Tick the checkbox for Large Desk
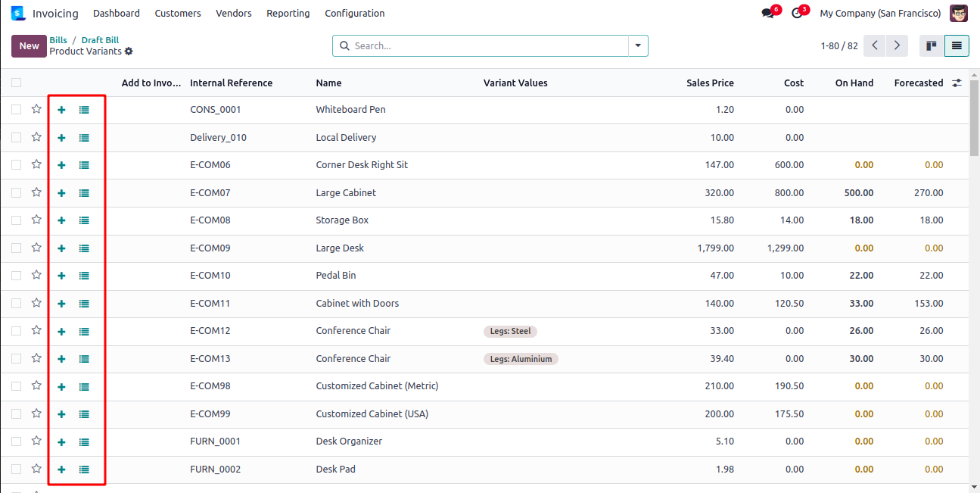 click(x=17, y=248)
